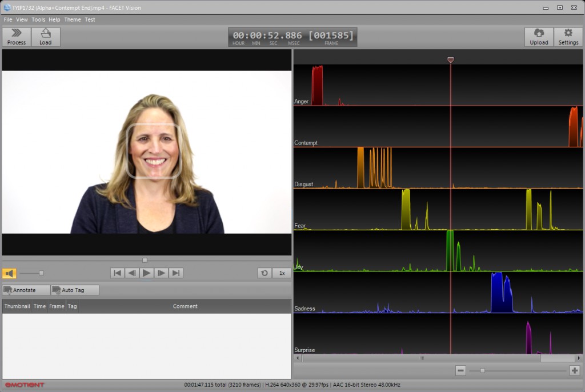Click the video seek bar handle
Viewport: 585px width, 392px height.
point(145,260)
